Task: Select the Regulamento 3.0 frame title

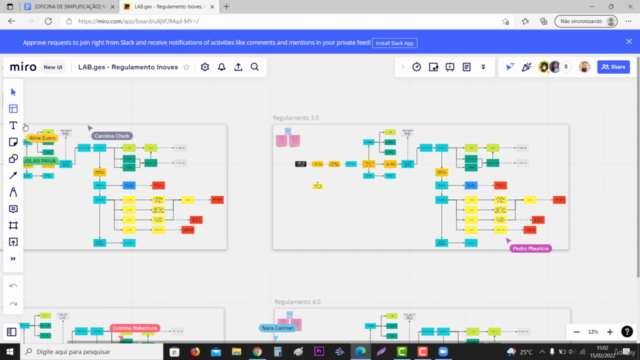Action: [x=296, y=118]
